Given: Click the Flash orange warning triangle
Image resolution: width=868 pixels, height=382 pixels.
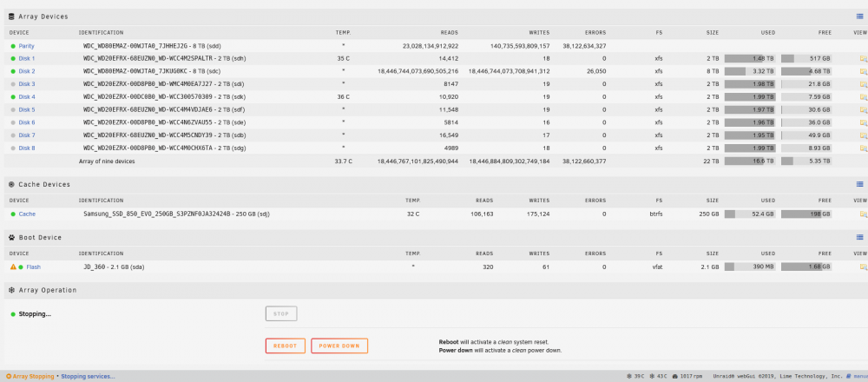Looking at the screenshot, I should pos(13,267).
